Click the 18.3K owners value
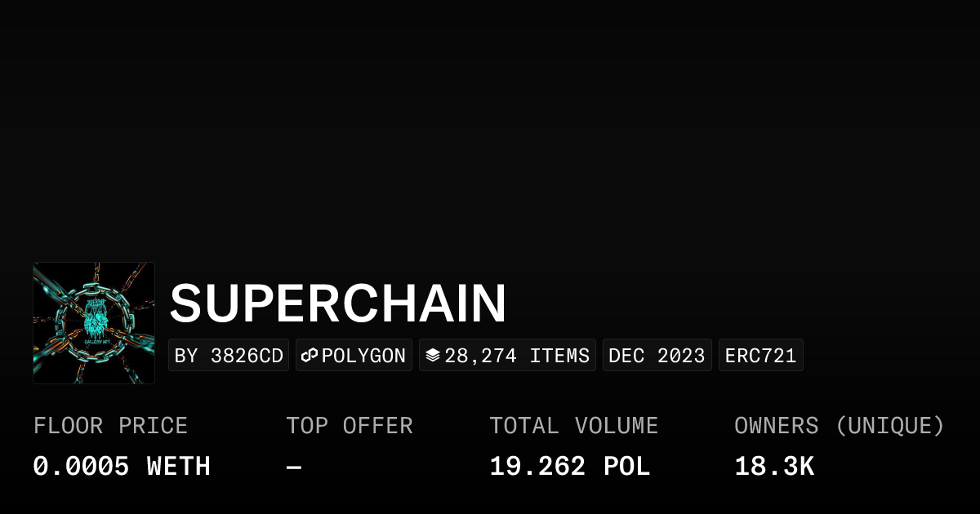Image resolution: width=980 pixels, height=514 pixels. tap(773, 467)
